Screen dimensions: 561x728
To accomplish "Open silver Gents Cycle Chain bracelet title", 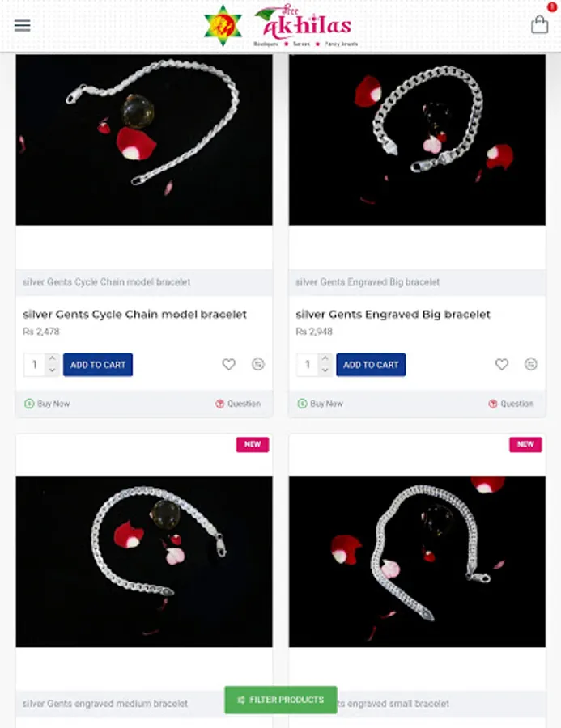I will (135, 315).
